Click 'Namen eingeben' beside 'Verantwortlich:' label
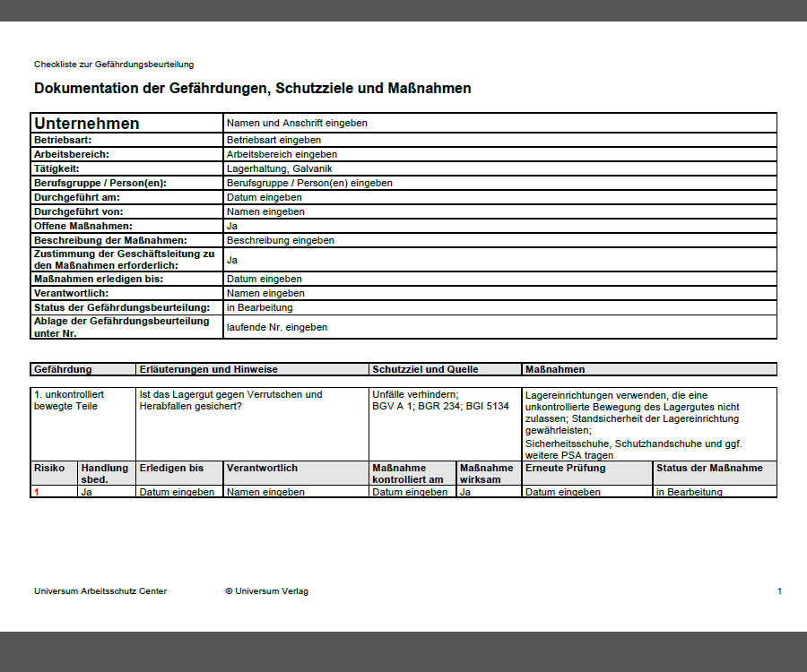The width and height of the screenshot is (807, 672). click(265, 293)
